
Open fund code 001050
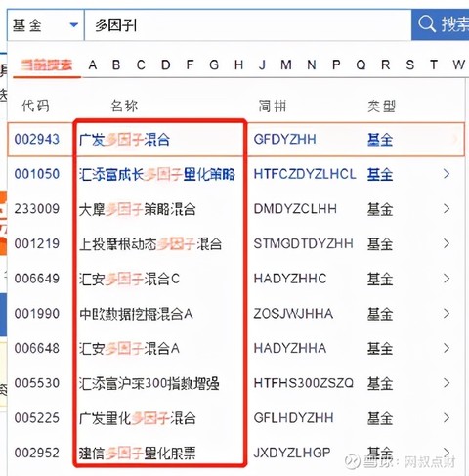tap(37, 174)
